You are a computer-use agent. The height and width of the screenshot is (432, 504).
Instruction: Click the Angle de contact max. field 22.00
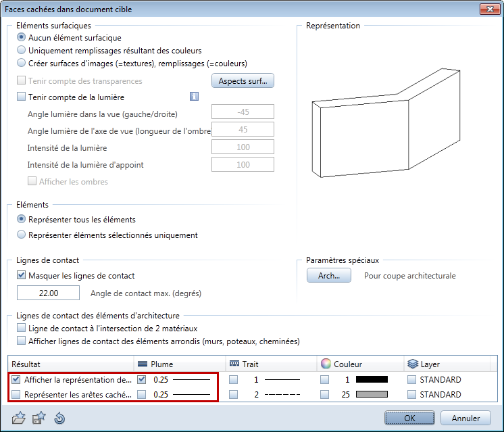coord(48,293)
